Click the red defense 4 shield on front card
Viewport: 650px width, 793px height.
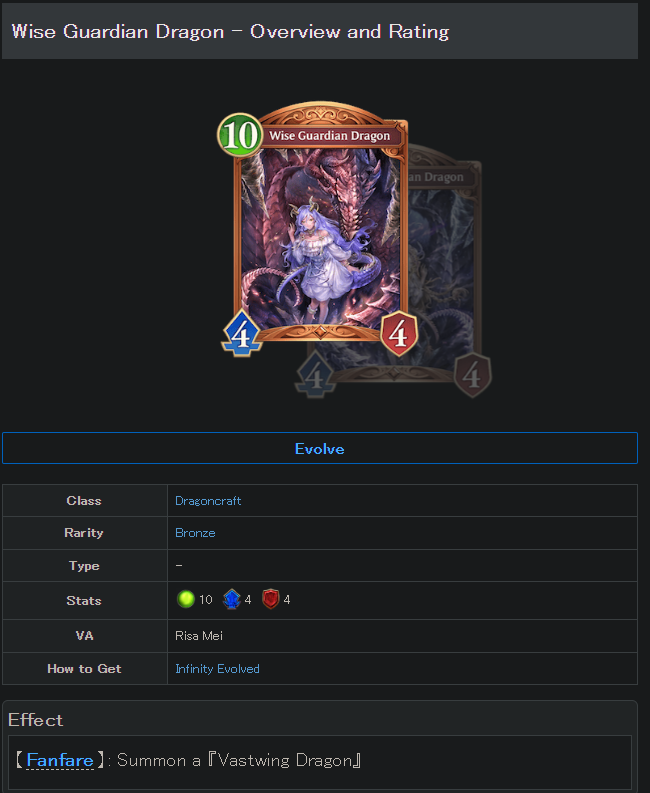399,333
